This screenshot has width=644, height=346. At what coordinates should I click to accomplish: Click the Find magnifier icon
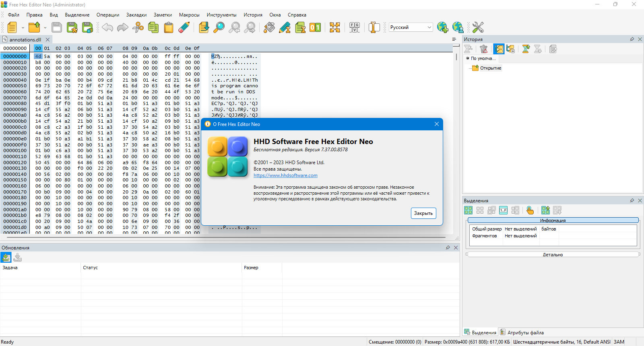[x=219, y=27]
